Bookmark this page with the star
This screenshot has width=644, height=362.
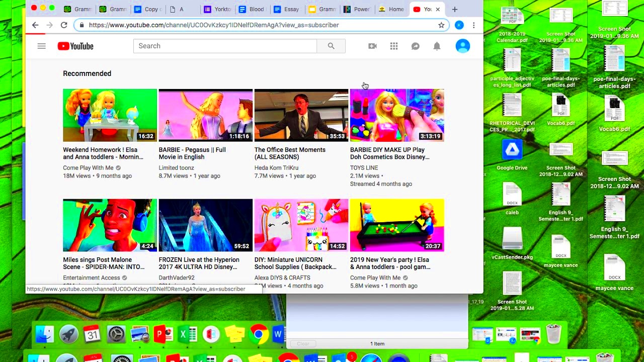tap(441, 25)
